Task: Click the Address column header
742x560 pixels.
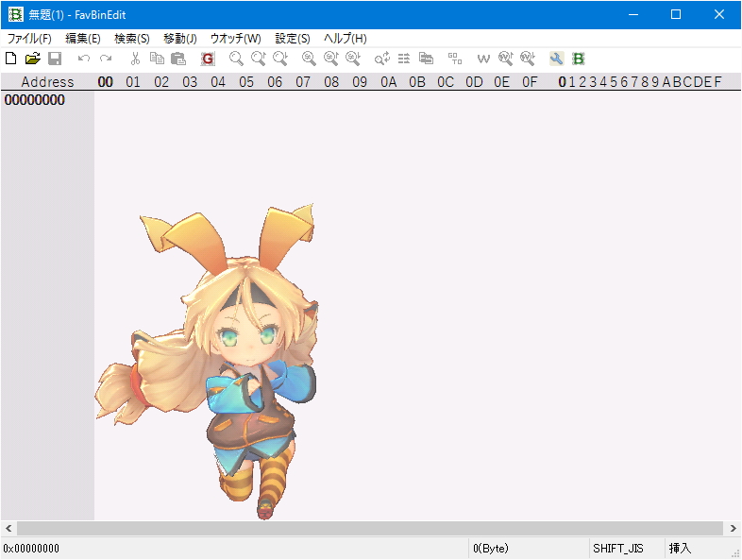Action: tap(47, 82)
